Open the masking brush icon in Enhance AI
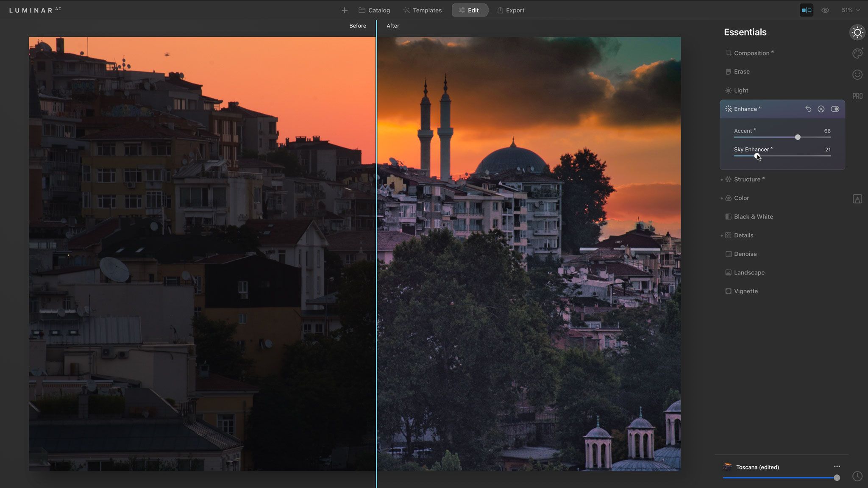 coord(821,109)
